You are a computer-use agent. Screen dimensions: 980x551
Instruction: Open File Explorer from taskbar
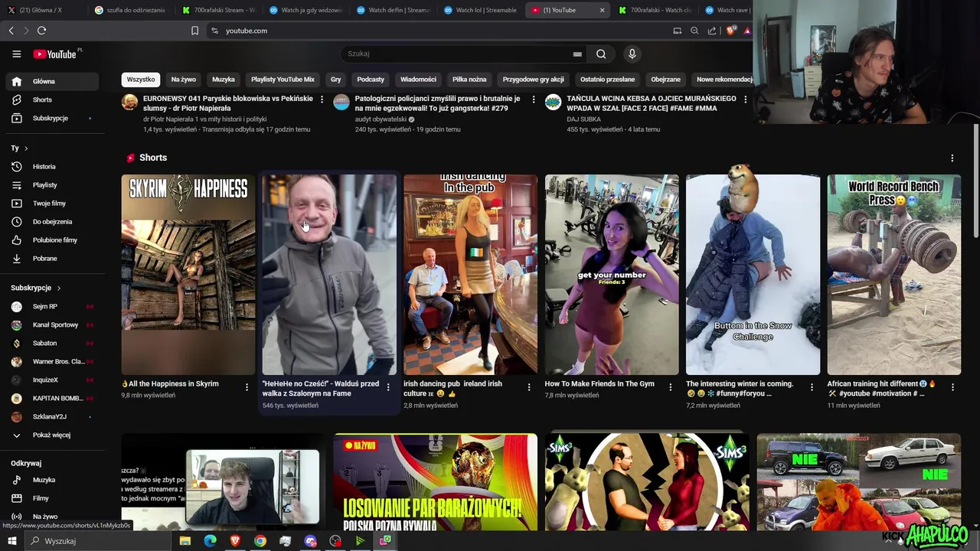(185, 541)
